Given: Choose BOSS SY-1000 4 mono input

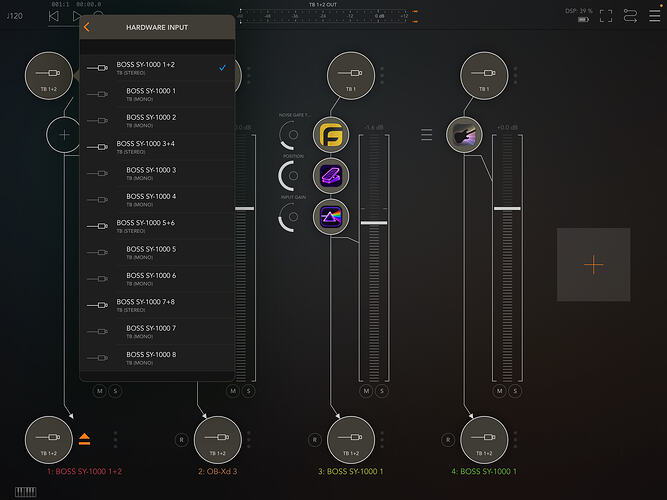Looking at the screenshot, I should (157, 200).
